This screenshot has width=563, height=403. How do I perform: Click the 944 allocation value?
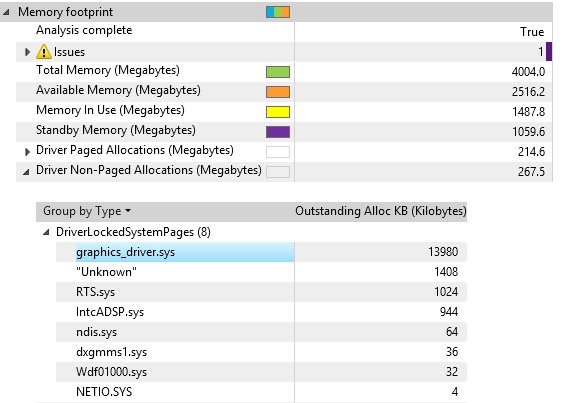pos(449,312)
